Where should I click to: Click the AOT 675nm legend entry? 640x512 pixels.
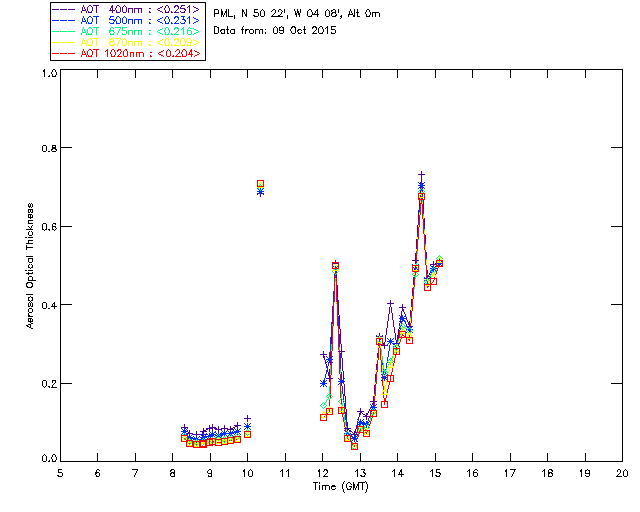[x=126, y=31]
